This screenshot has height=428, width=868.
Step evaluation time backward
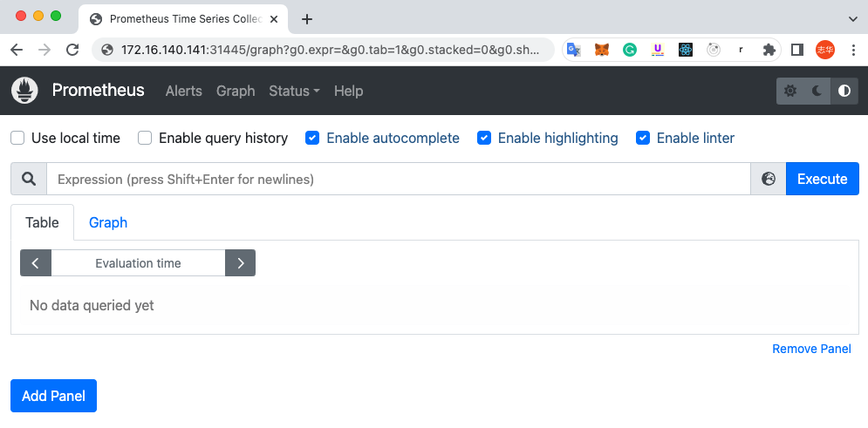(36, 263)
